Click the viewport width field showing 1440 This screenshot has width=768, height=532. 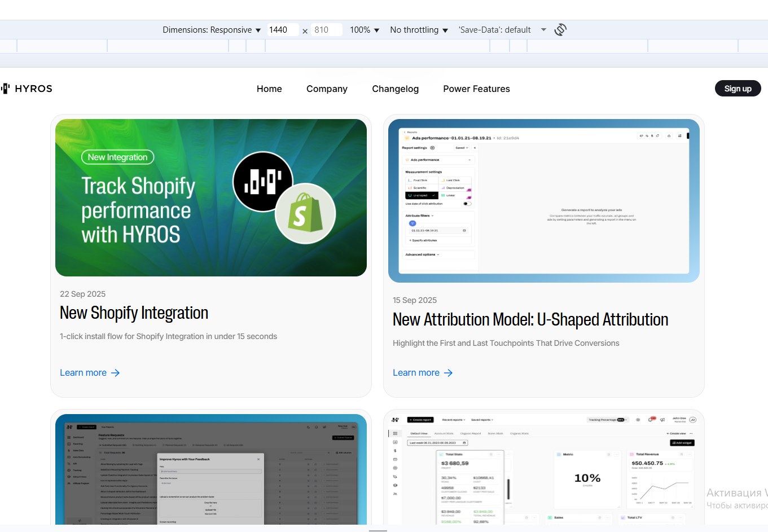[283, 30]
